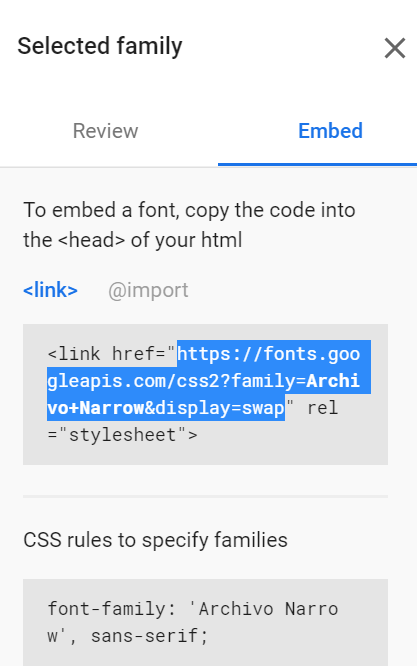Click the '<link href="' code start

pyautogui.click(x=112, y=354)
